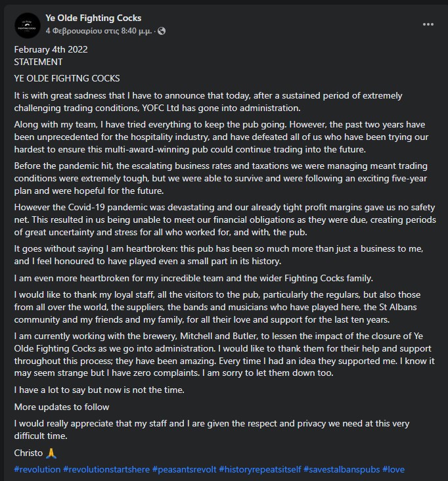Click the praying hands emoji after Christo
The image size is (448, 481).
[x=51, y=453]
